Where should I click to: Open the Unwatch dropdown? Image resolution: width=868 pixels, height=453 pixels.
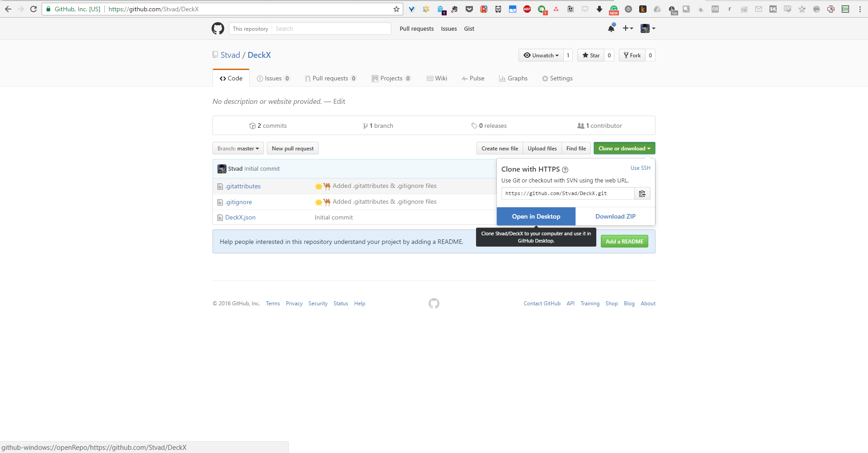(541, 55)
